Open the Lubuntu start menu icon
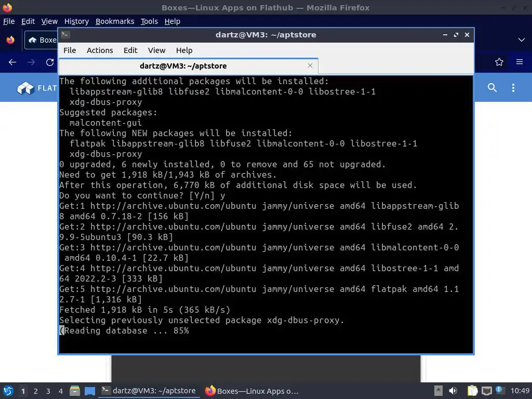532x399 pixels. (x=8, y=391)
